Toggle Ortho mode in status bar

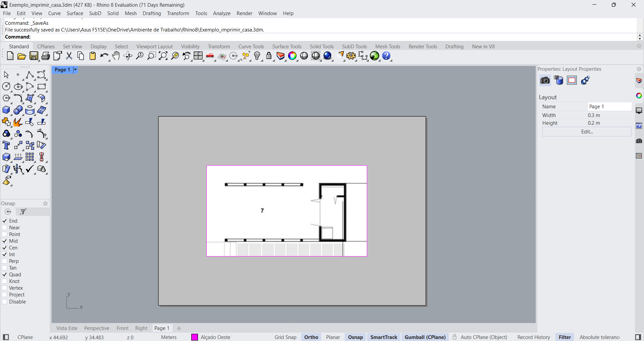click(x=311, y=337)
